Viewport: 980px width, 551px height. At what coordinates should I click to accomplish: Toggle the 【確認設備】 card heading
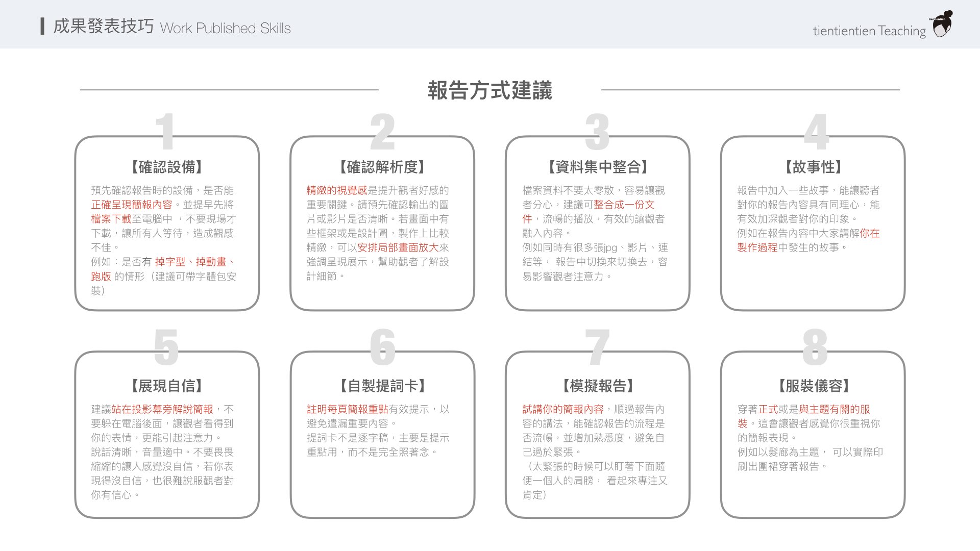point(166,166)
